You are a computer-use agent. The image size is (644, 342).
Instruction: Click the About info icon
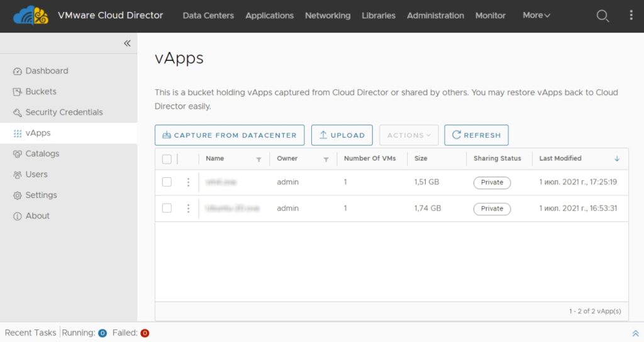tap(17, 216)
